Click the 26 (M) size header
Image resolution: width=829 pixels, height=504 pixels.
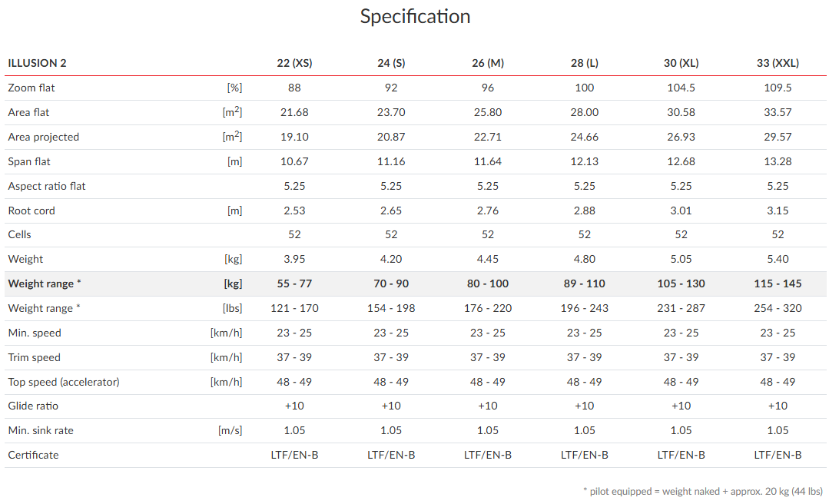point(488,63)
